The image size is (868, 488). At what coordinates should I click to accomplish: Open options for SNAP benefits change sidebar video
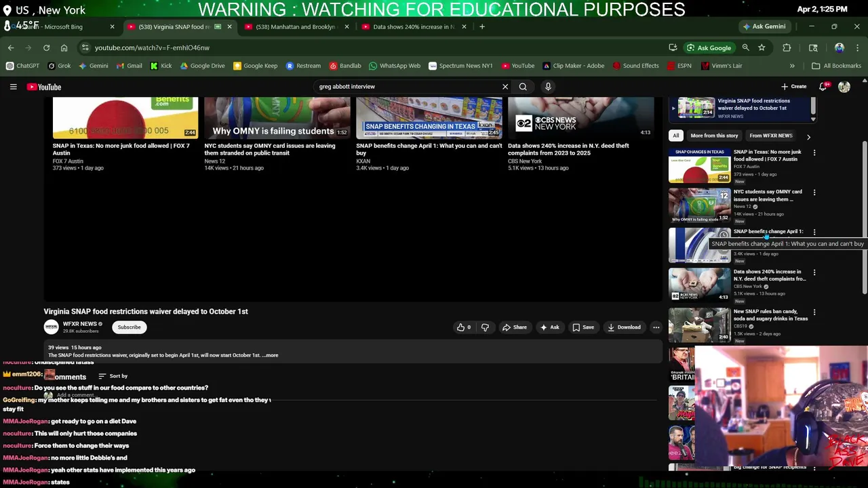tap(814, 232)
